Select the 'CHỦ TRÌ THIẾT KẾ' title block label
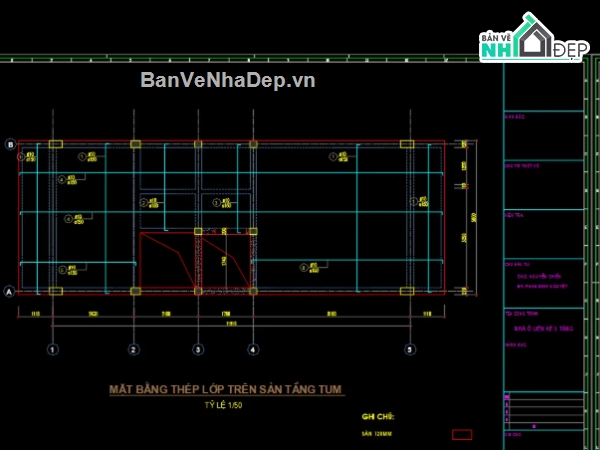 522,166
